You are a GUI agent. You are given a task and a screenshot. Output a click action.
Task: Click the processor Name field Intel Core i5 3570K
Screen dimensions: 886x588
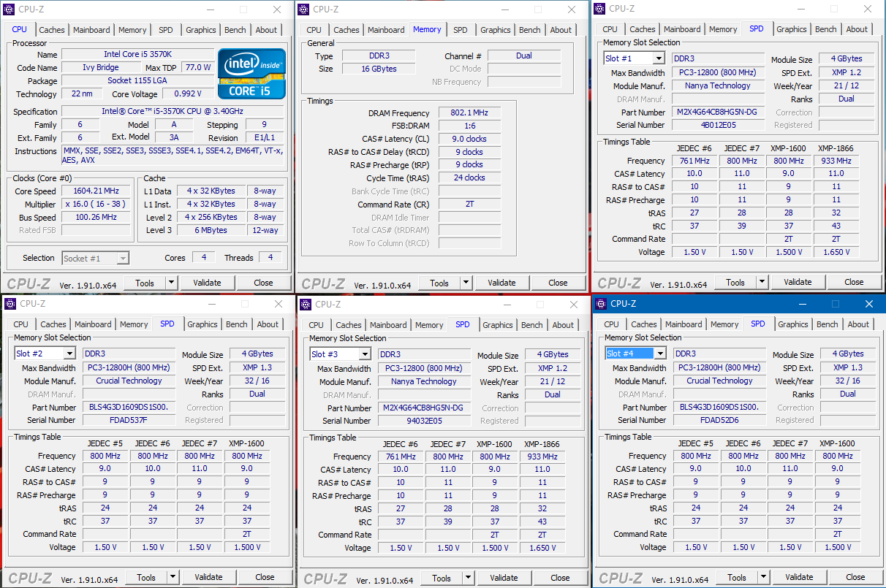coord(137,55)
